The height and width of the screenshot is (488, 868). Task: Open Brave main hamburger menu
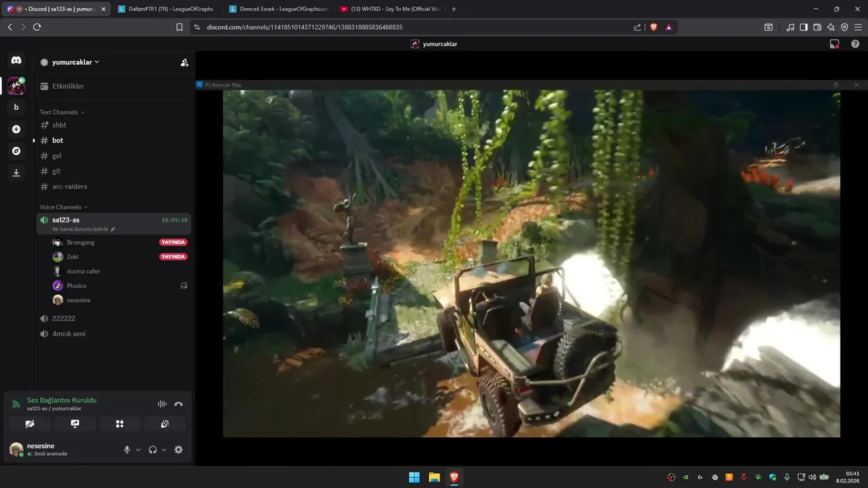point(858,27)
